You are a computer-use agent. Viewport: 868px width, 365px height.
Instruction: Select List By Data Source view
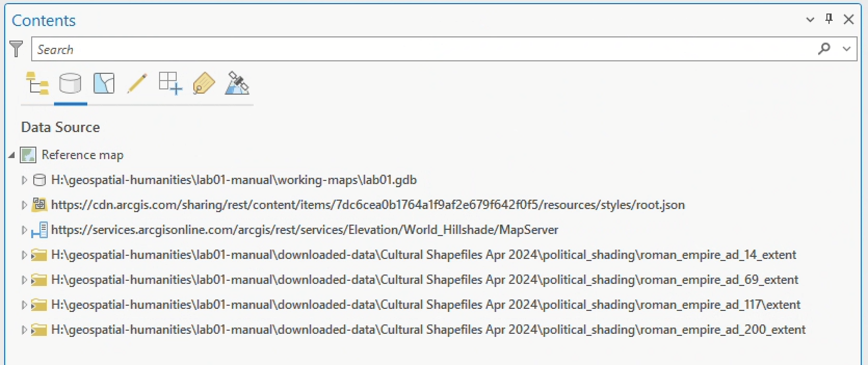70,83
